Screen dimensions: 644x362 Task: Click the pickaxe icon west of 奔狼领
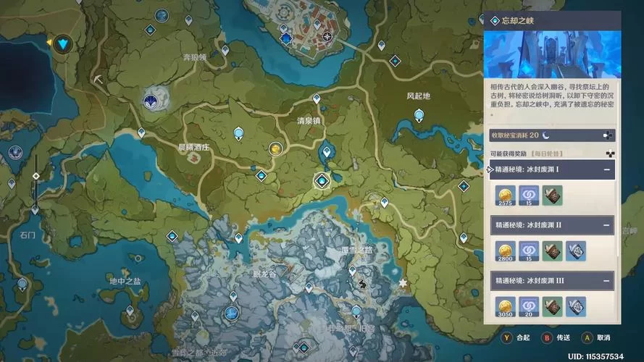tap(99, 79)
